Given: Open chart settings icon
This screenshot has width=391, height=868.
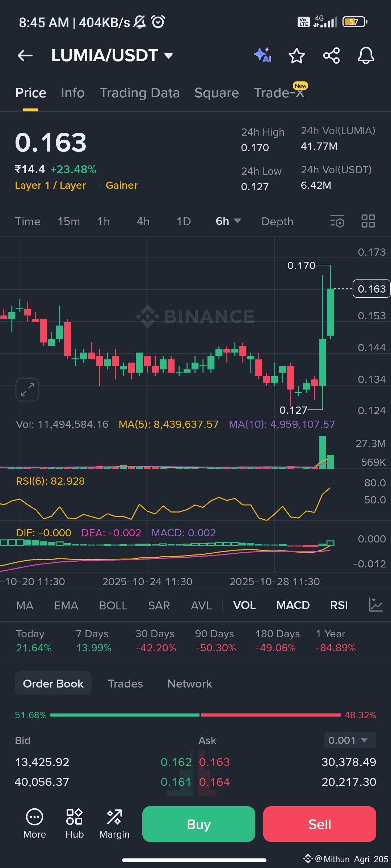Looking at the screenshot, I should [x=337, y=221].
